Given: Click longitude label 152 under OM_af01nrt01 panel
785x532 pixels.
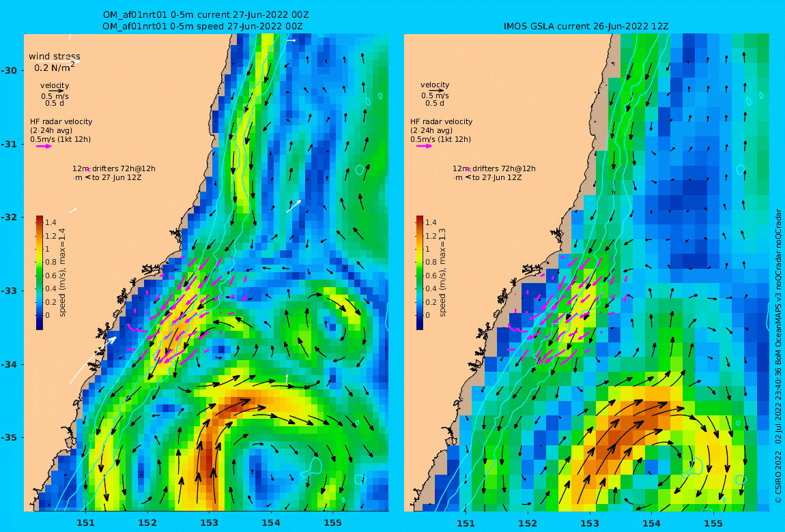Looking at the screenshot, I should pyautogui.click(x=147, y=523).
